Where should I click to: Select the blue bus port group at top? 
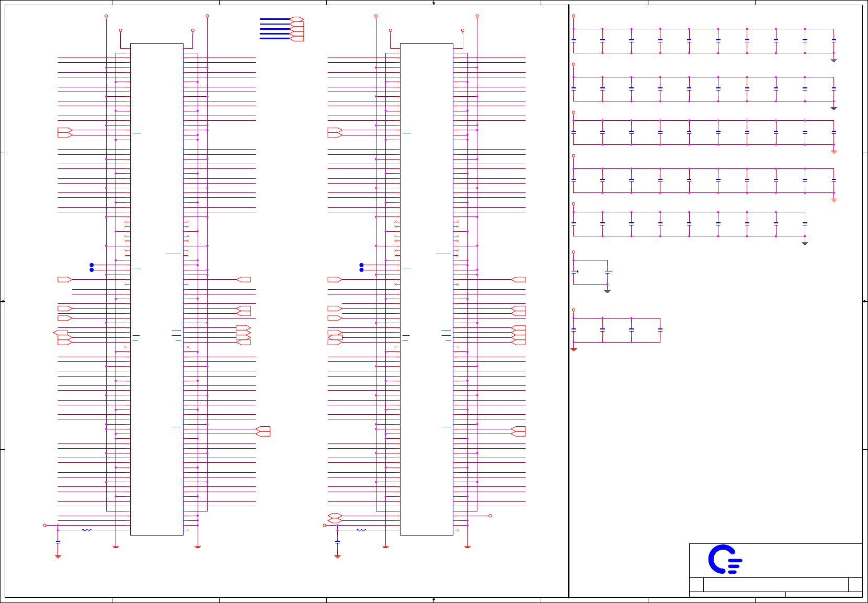tap(282, 29)
